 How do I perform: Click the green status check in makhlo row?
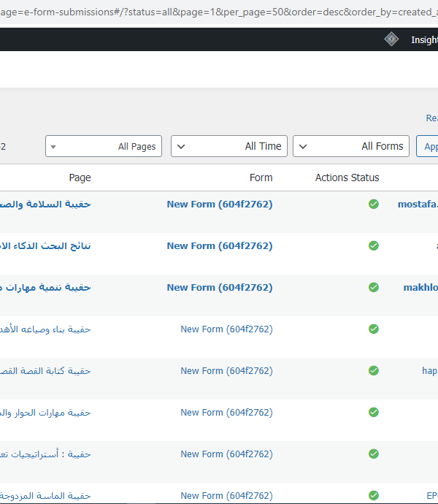374,287
